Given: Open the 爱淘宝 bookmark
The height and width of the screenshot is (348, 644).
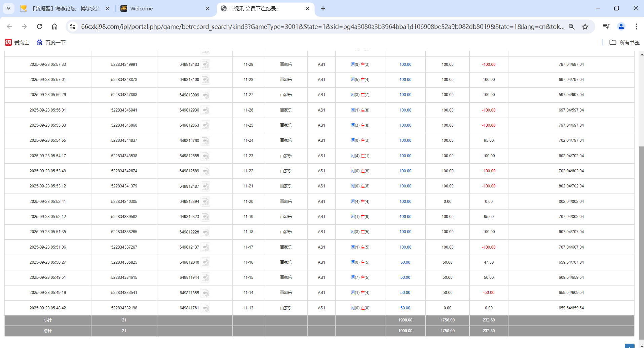Looking at the screenshot, I should coord(17,42).
